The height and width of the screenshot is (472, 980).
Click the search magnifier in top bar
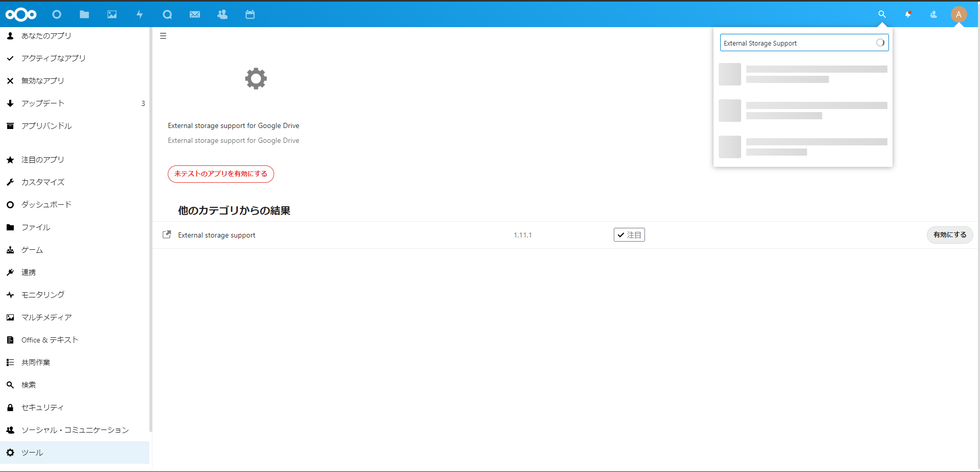coord(882,14)
